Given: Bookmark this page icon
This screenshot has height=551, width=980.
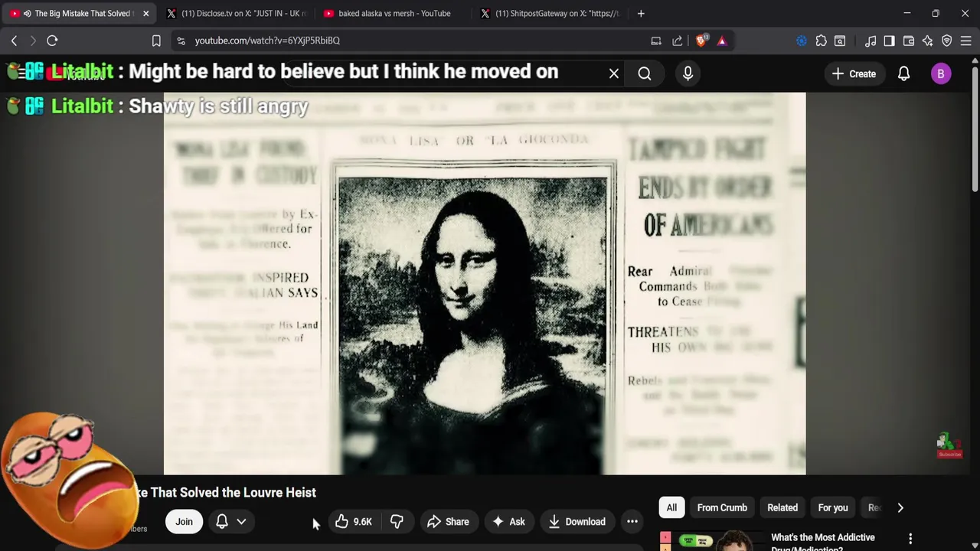Looking at the screenshot, I should 156,41.
